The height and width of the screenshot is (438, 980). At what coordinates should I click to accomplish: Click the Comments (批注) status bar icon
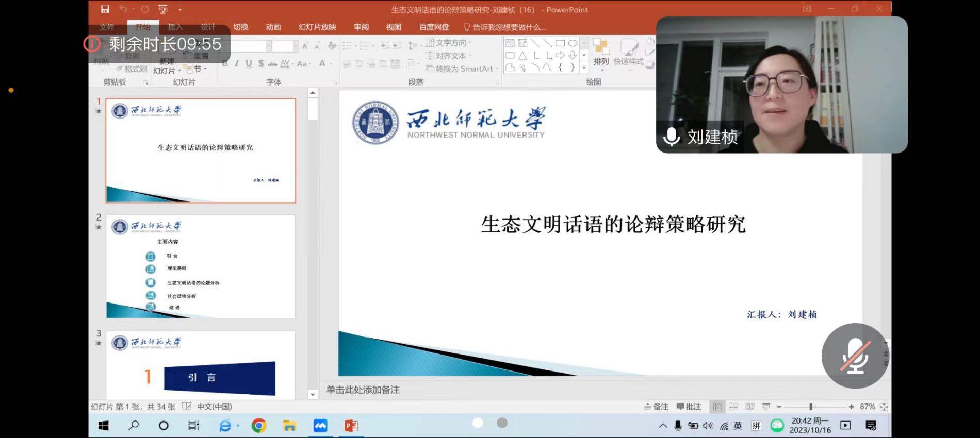tap(689, 407)
